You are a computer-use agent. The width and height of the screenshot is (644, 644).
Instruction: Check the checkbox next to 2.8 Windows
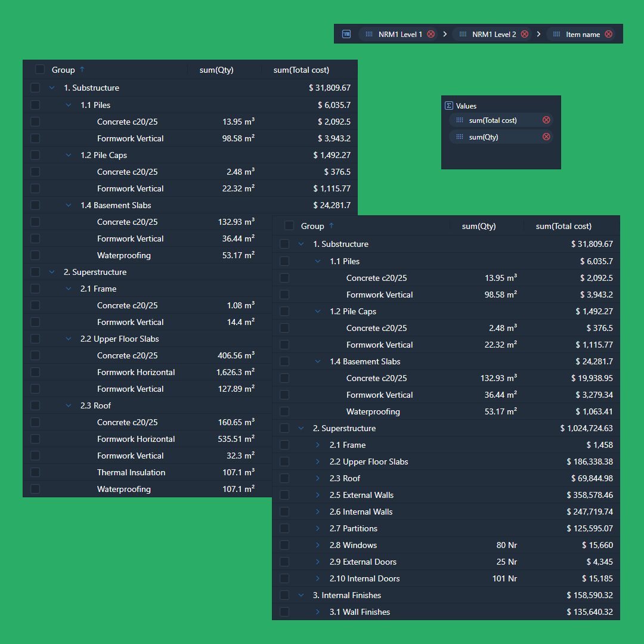pos(284,545)
